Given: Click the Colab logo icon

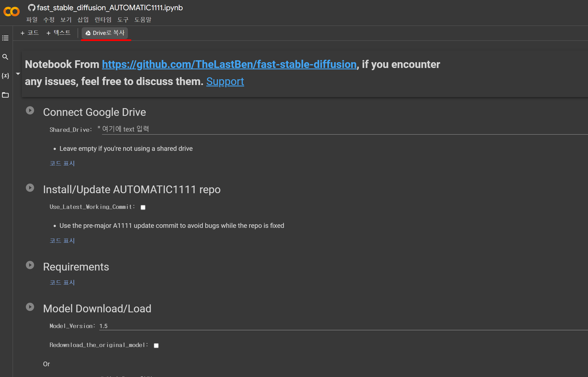Looking at the screenshot, I should pos(11,12).
